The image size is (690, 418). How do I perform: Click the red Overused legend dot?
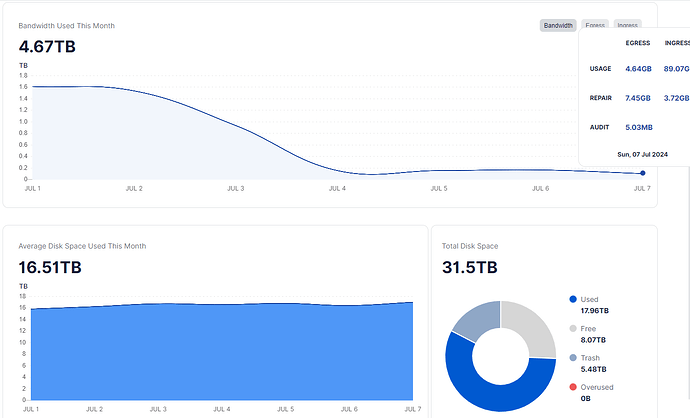coord(573,387)
